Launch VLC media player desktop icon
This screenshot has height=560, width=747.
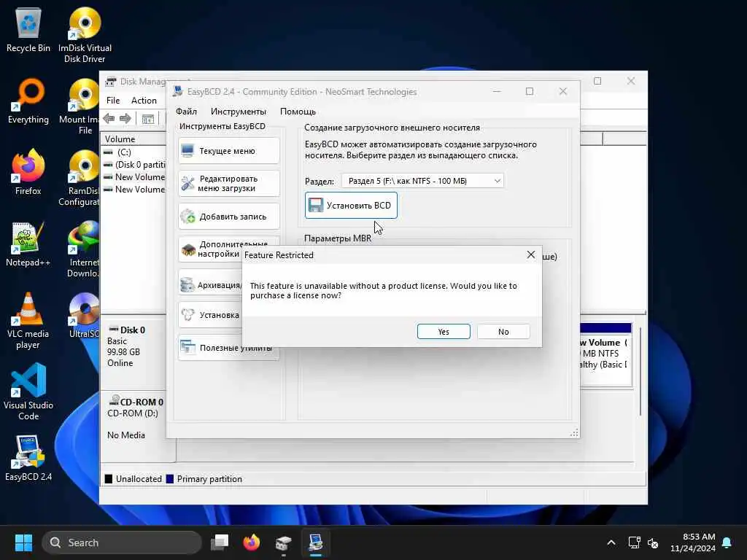(x=28, y=321)
